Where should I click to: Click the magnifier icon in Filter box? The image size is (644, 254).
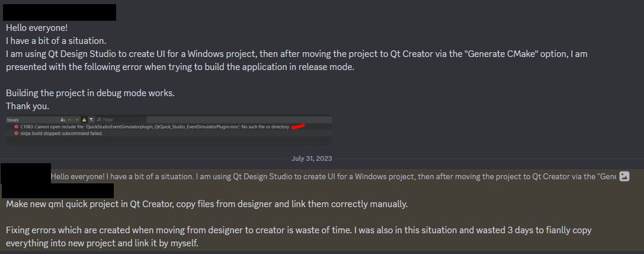point(99,120)
